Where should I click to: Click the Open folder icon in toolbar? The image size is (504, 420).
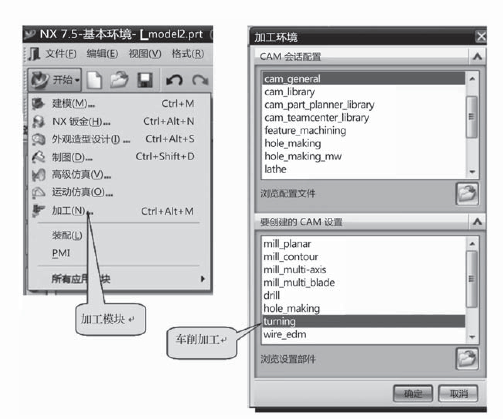[x=119, y=80]
